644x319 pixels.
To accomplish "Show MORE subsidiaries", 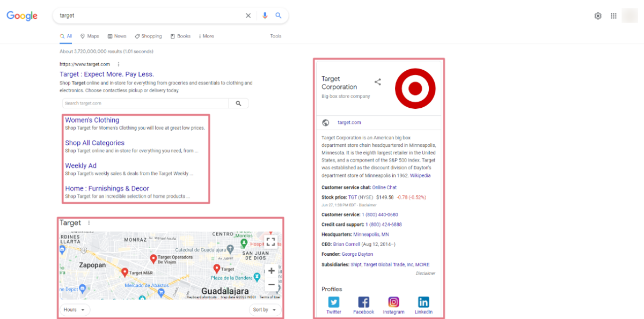I will point(422,264).
